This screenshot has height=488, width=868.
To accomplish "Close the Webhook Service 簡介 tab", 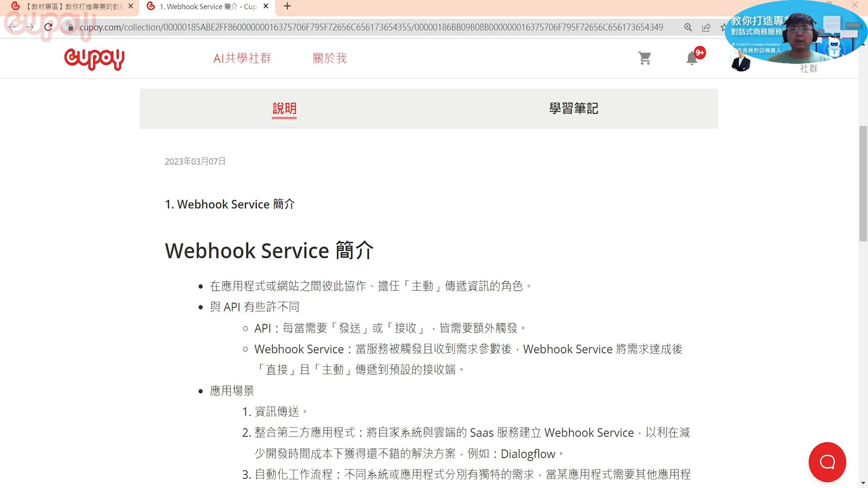I will pos(266,6).
